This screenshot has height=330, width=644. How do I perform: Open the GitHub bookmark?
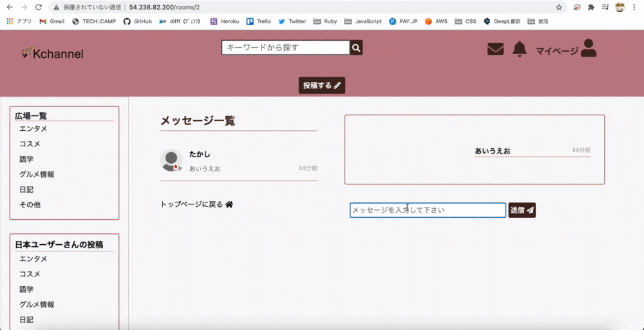point(138,21)
